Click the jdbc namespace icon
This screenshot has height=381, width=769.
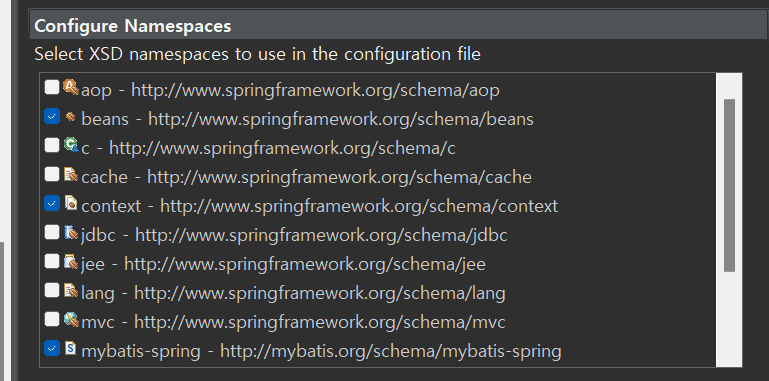(71, 232)
